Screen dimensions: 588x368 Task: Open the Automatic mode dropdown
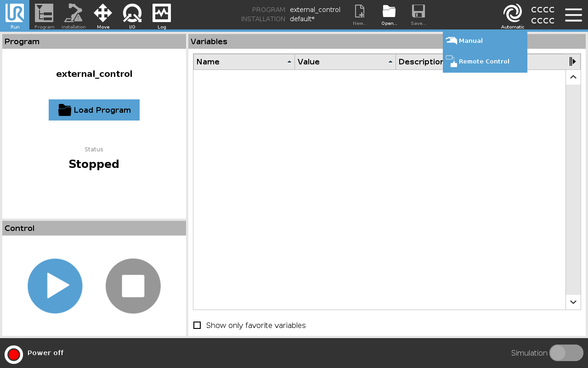513,16
